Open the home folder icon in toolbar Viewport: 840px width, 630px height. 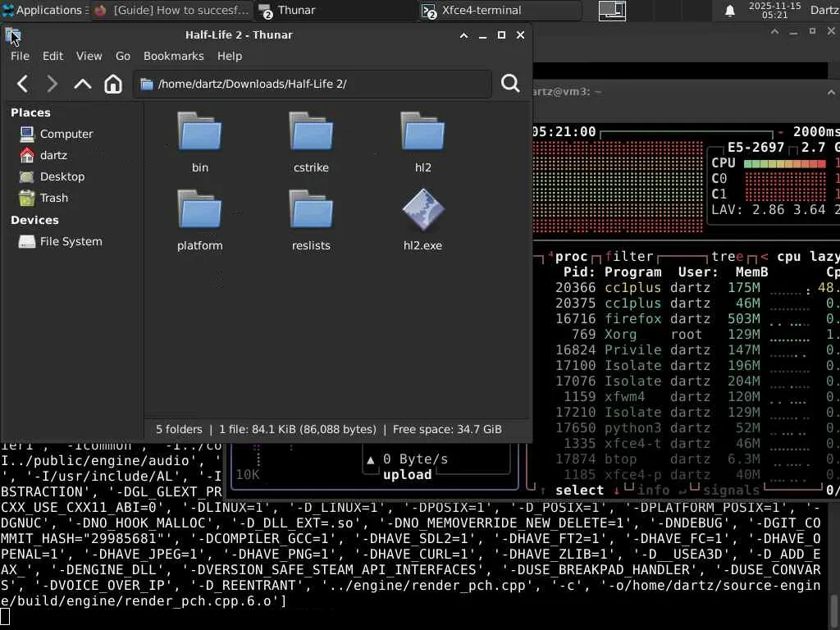click(113, 84)
